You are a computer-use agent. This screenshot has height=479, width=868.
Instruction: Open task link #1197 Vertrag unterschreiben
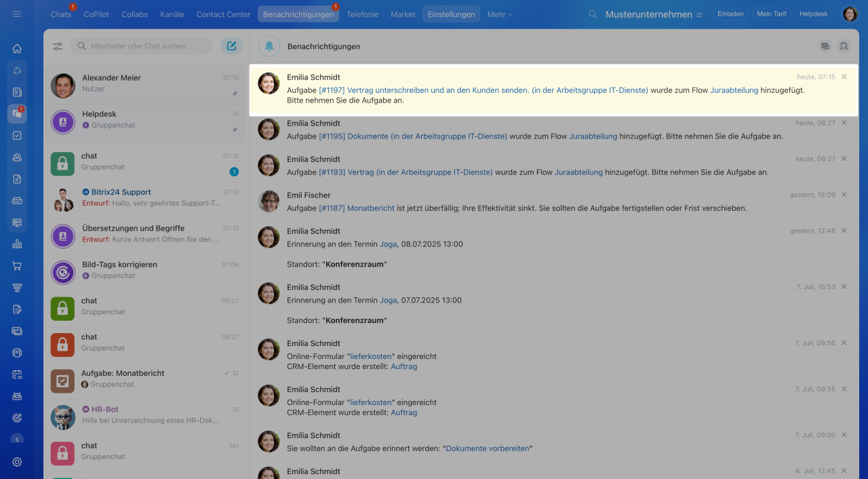pyautogui.click(x=484, y=90)
